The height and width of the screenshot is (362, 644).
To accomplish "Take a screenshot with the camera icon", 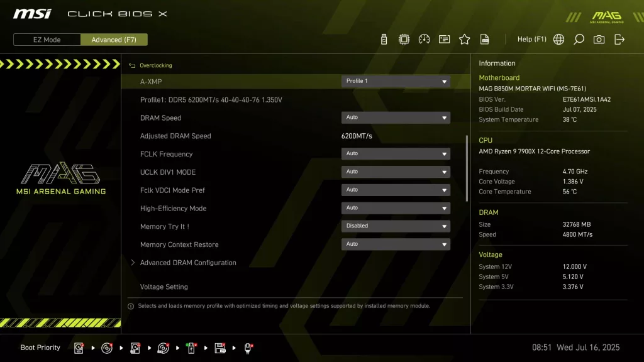I will tap(599, 40).
